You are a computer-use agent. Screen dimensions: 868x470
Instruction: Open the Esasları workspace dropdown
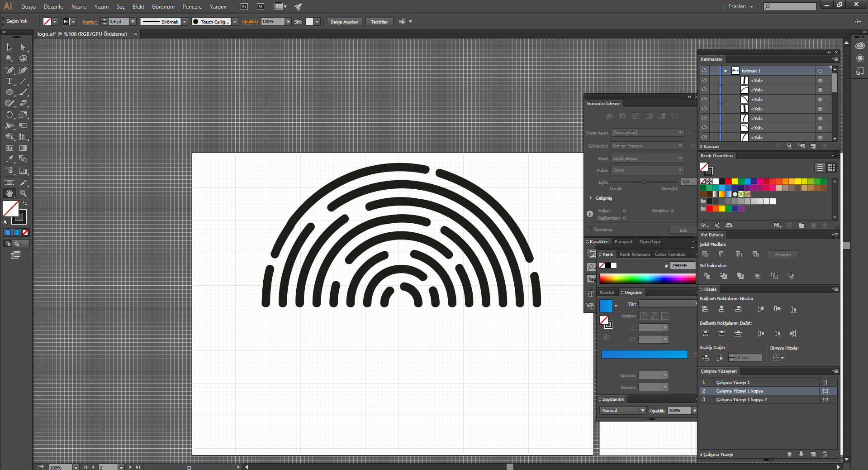coord(740,6)
